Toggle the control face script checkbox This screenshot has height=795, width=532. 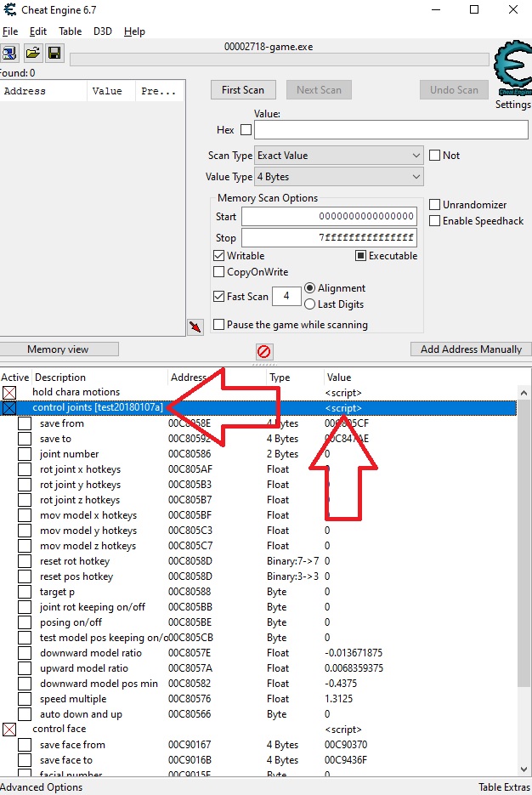(x=9, y=729)
